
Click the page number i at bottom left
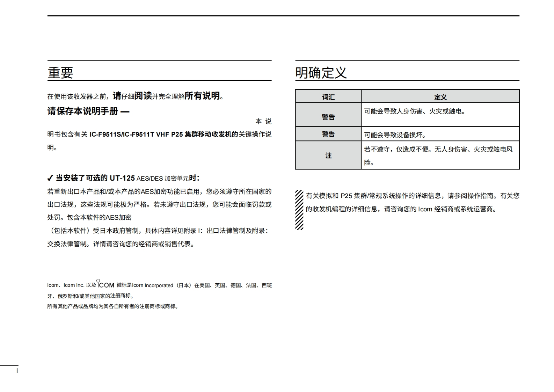[x=17, y=371]
